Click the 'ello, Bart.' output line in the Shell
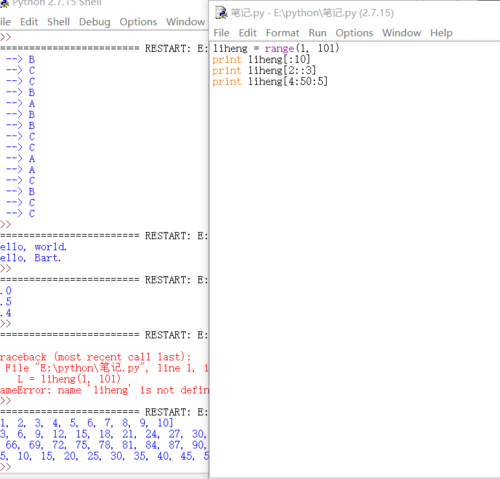Viewport: 500px width, 479px height. click(x=31, y=258)
